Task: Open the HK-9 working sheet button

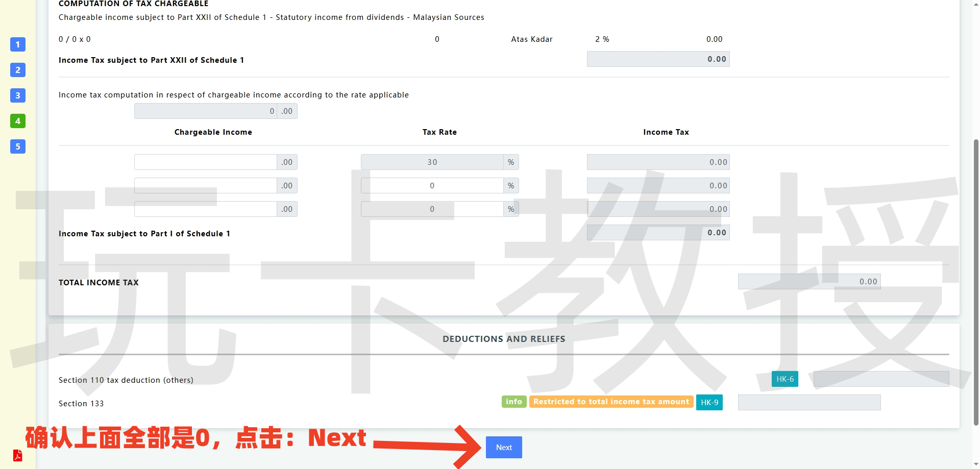Action: [709, 403]
